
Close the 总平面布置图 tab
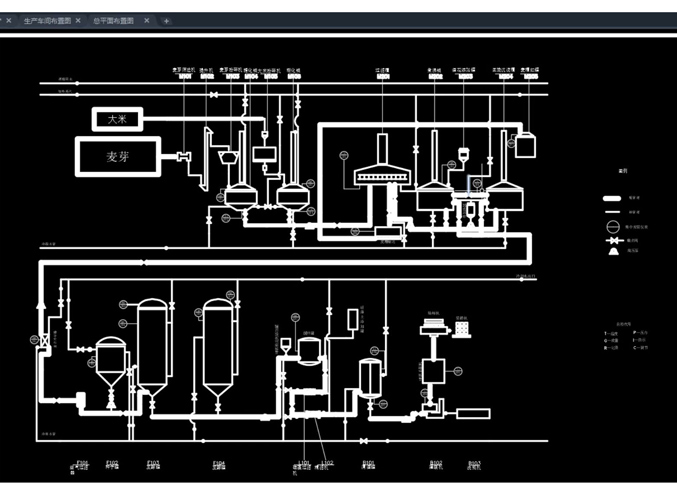[147, 20]
